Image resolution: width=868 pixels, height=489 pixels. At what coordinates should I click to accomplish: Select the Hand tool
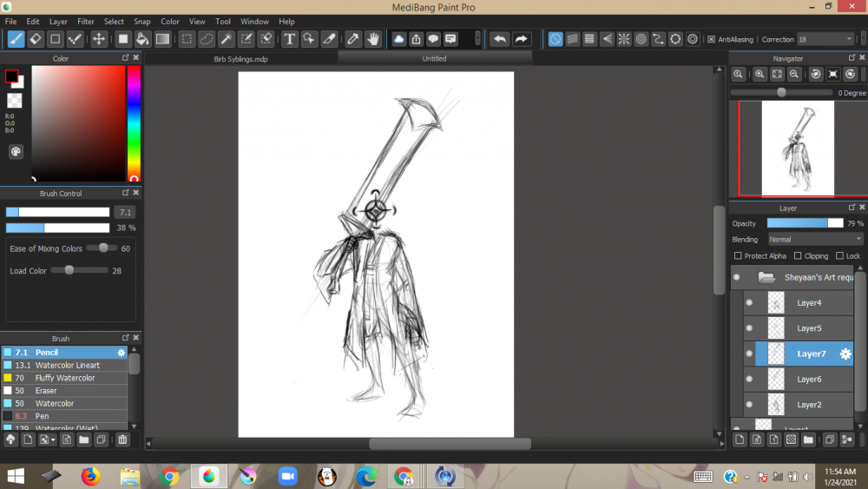[x=373, y=39]
